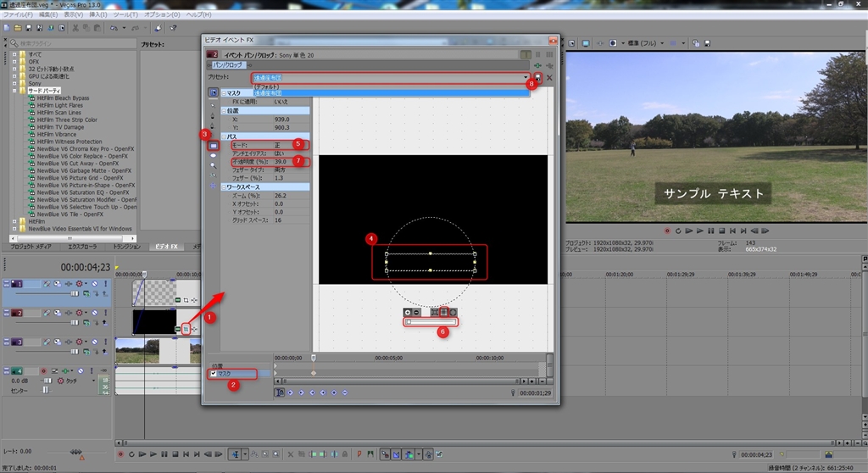Image resolution: width=868 pixels, height=473 pixels.
Task: Switch to the トランジション tab
Action: point(126,247)
